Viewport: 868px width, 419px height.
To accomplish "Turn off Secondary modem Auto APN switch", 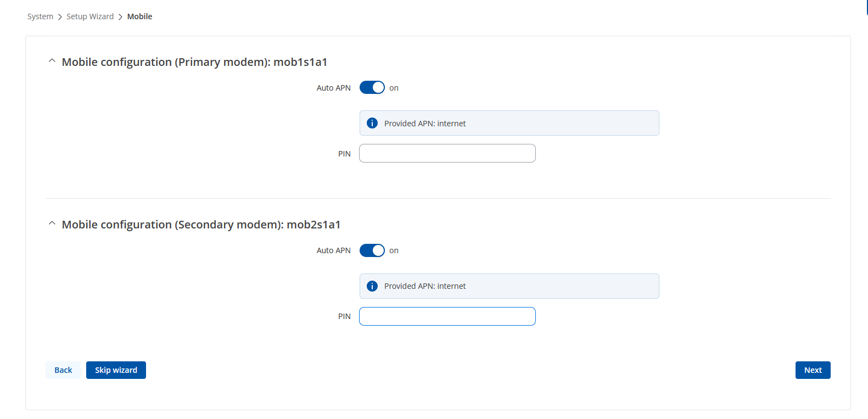I will [x=372, y=250].
